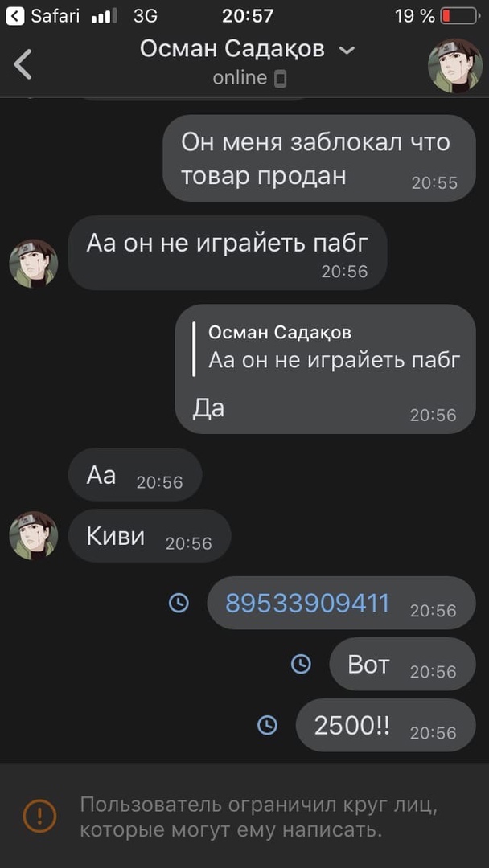The width and height of the screenshot is (489, 868).
Task: Tap sender avatar beside Киви message
Action: (33, 535)
